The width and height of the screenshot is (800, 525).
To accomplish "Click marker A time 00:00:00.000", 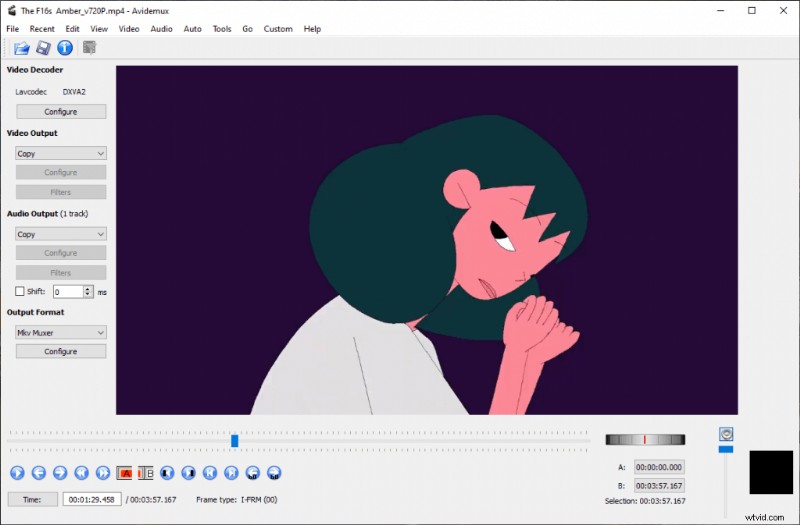I will [659, 467].
